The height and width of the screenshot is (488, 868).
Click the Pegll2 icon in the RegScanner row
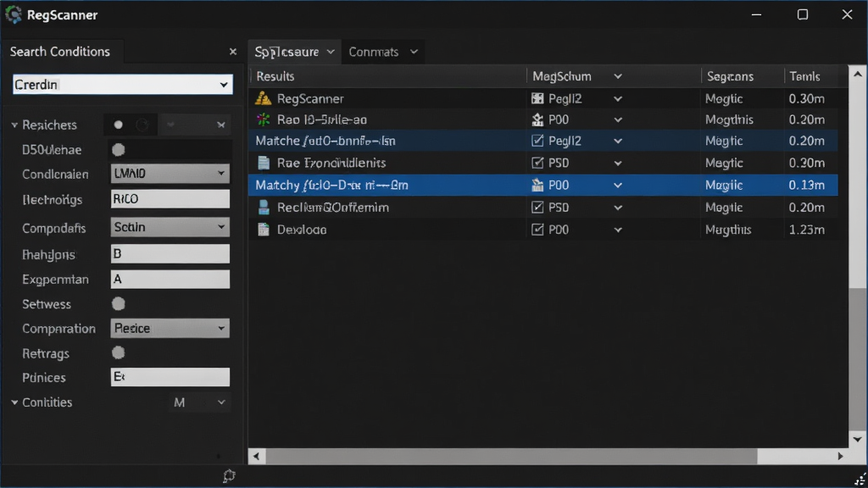point(537,98)
